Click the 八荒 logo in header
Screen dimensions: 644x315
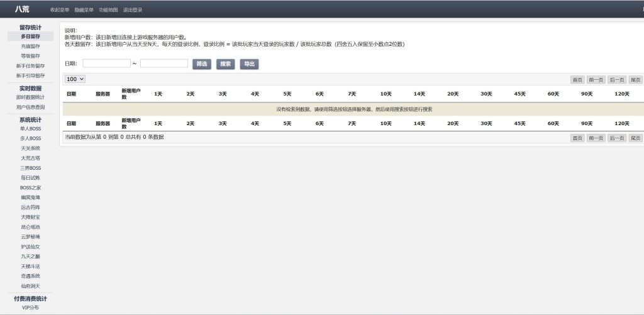point(23,9)
